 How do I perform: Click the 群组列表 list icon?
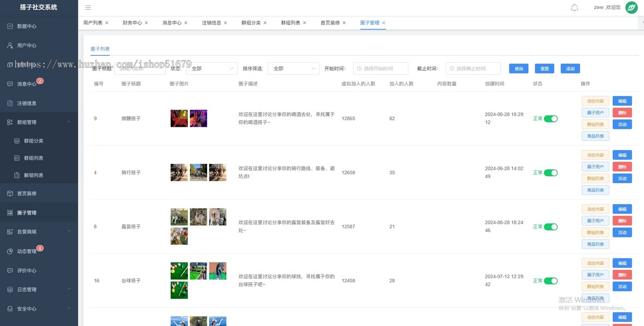(x=17, y=158)
